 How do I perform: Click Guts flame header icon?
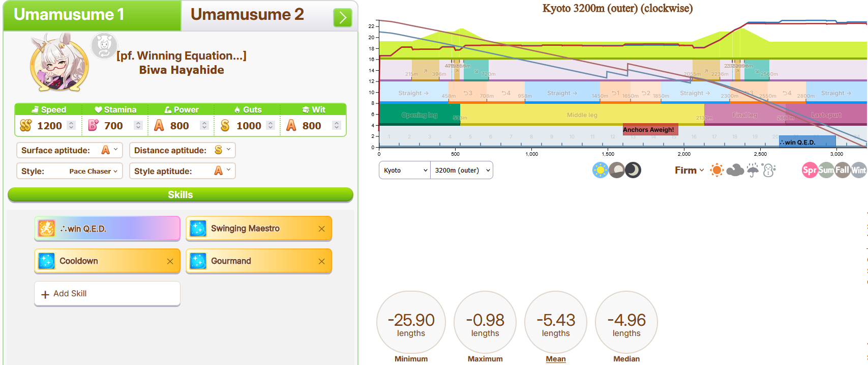[x=237, y=109]
